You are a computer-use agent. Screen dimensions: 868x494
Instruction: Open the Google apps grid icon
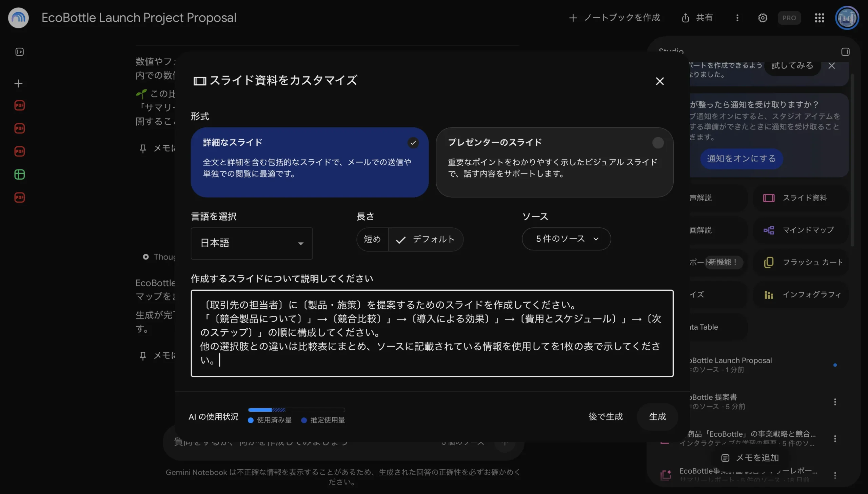(819, 18)
